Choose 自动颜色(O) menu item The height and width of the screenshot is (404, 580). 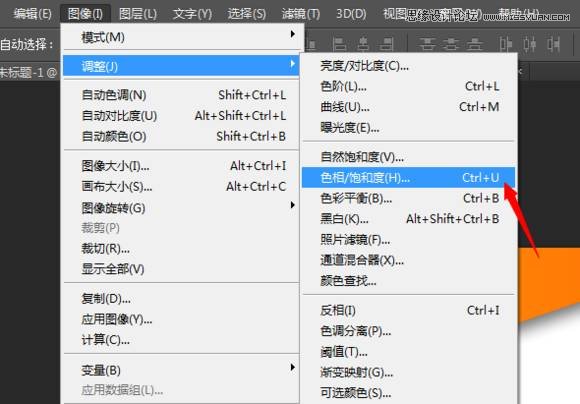181,137
